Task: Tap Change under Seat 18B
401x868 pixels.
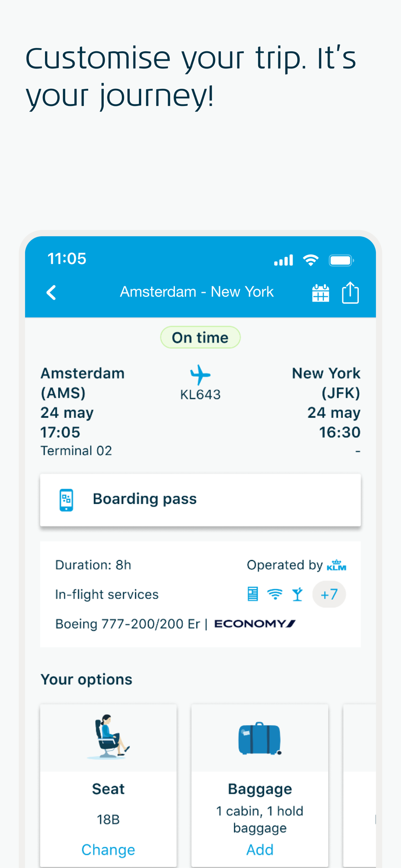Action: (108, 849)
